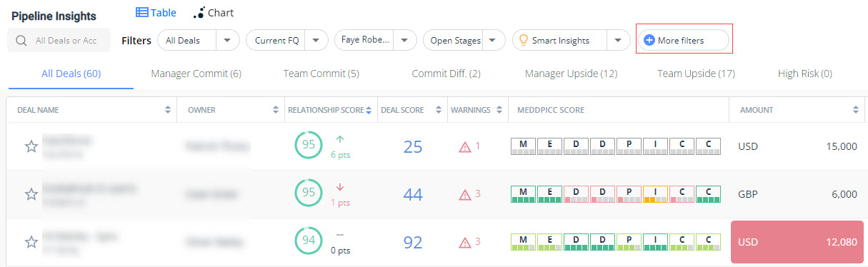The width and height of the screenshot is (868, 267).
Task: Focus the All Deals or Accounts search field
Action: coord(59,40)
